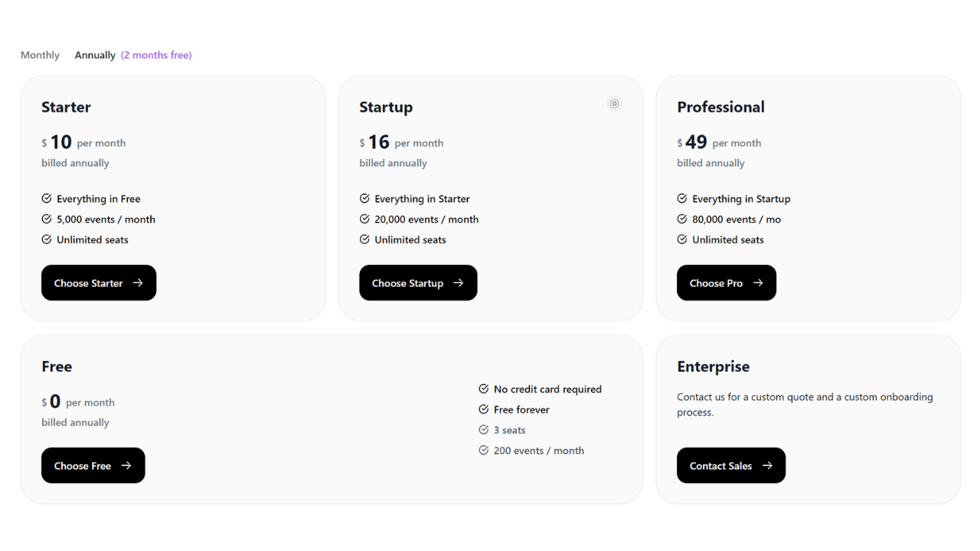Contact Sales for the Enterprise plan

[x=731, y=465]
